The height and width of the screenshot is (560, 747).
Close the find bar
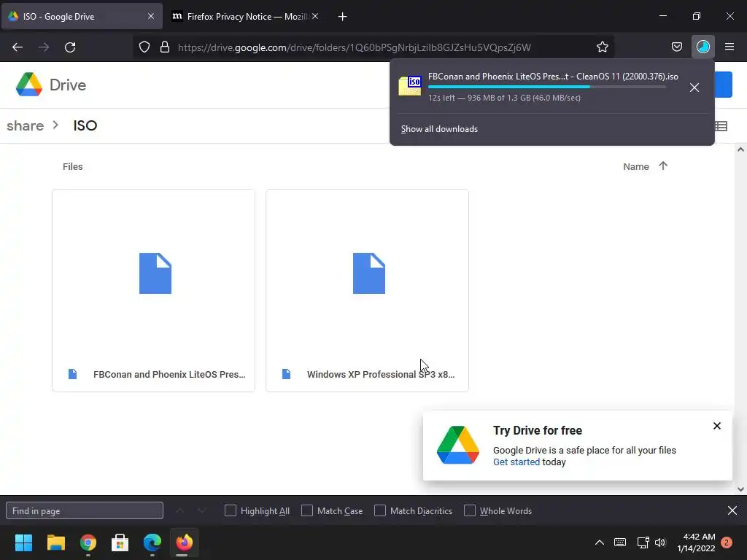tap(732, 511)
